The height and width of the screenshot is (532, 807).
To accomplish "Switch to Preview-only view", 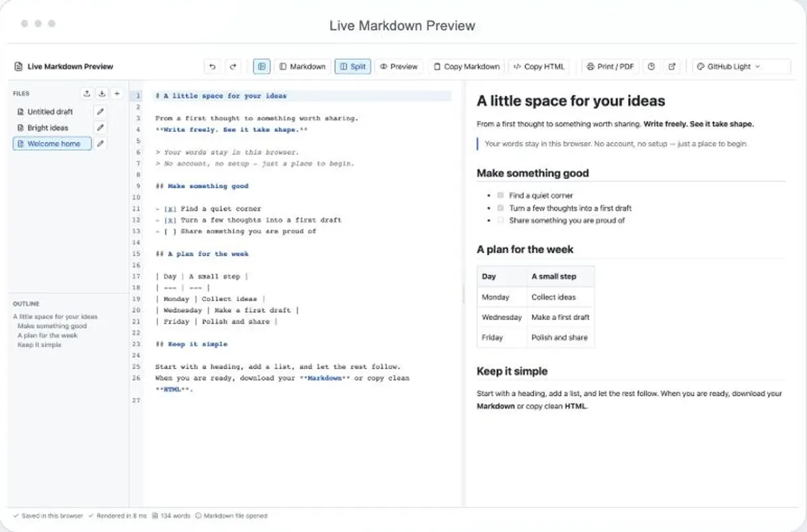I will pos(399,67).
